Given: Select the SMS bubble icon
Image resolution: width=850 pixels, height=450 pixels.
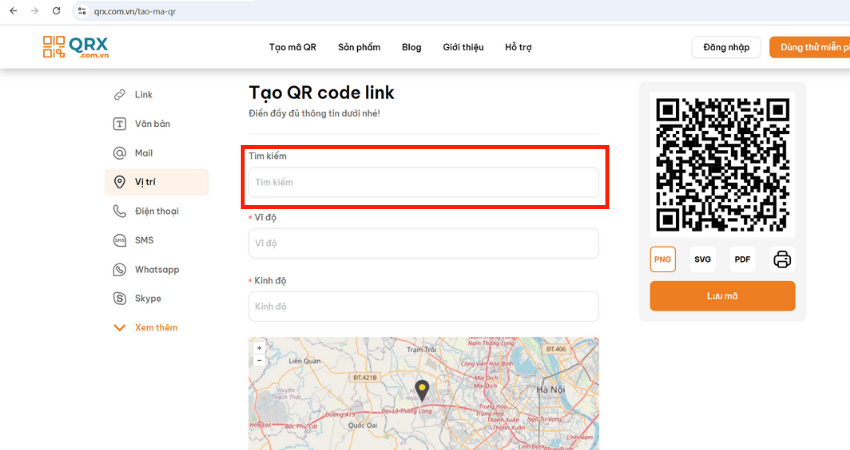Looking at the screenshot, I should pos(119,240).
